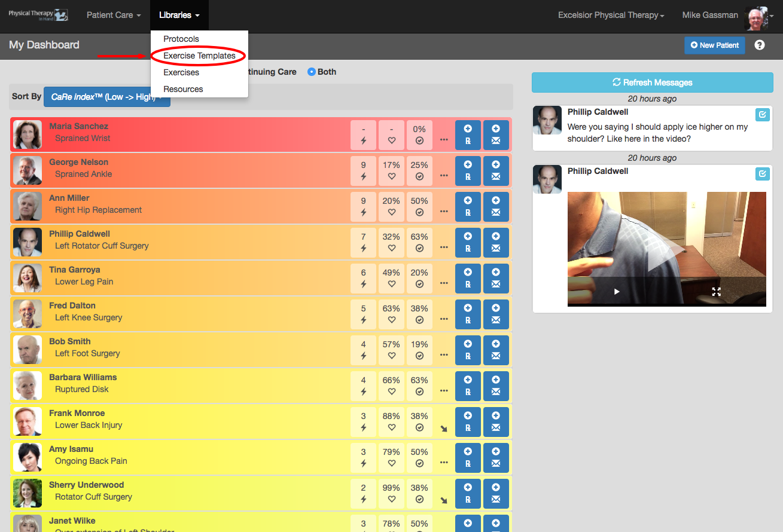Click Ann Miller's patient photo

tap(28, 206)
